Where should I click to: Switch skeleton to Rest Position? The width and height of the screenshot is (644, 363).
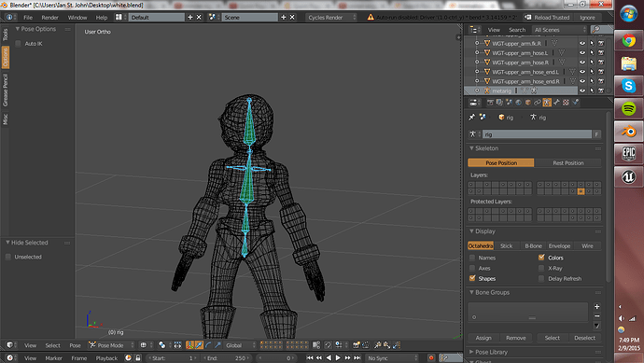[x=568, y=163]
